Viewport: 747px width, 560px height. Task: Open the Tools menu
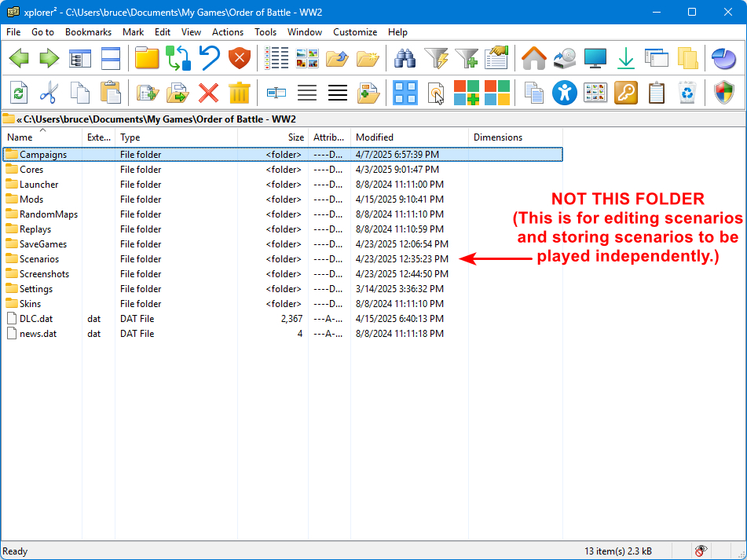(265, 32)
